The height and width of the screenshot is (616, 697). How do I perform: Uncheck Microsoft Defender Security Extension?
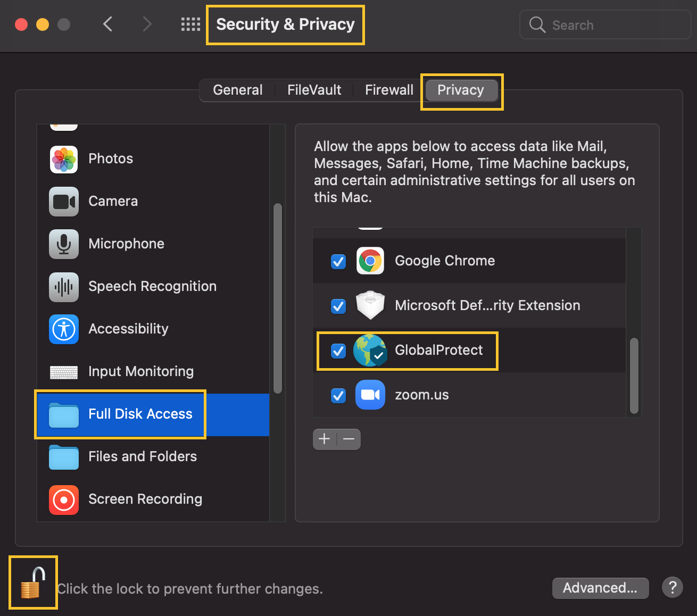(338, 306)
